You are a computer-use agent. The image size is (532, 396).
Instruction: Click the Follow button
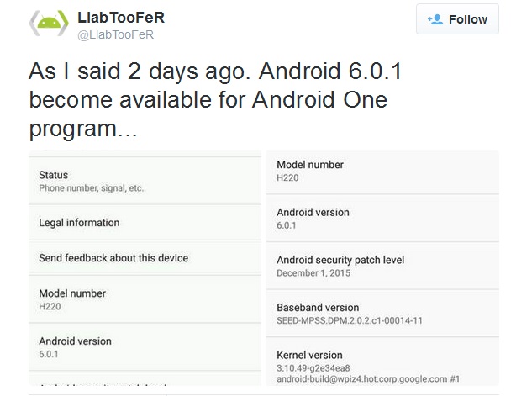pos(457,19)
